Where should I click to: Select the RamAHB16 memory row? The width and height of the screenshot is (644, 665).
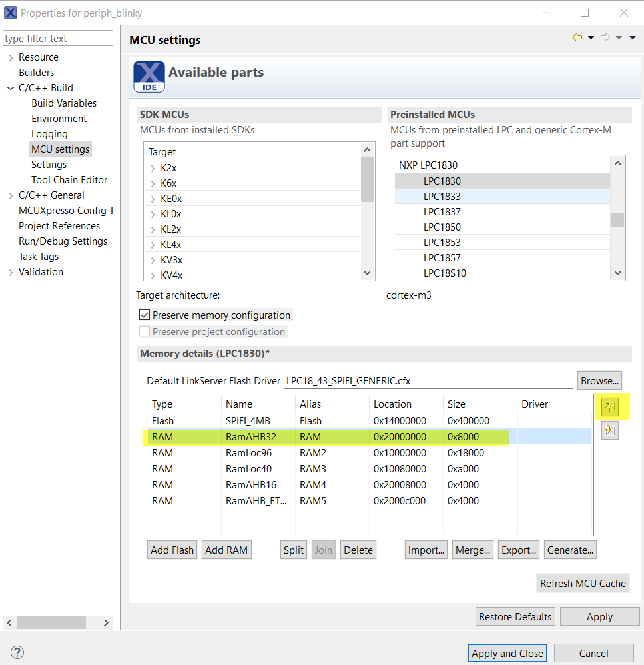coord(369,484)
